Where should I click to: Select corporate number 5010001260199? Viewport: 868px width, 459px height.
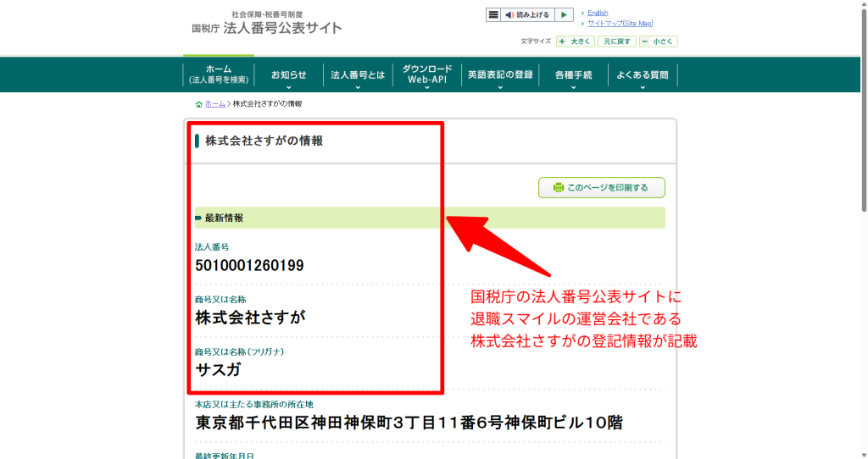pyautogui.click(x=249, y=265)
